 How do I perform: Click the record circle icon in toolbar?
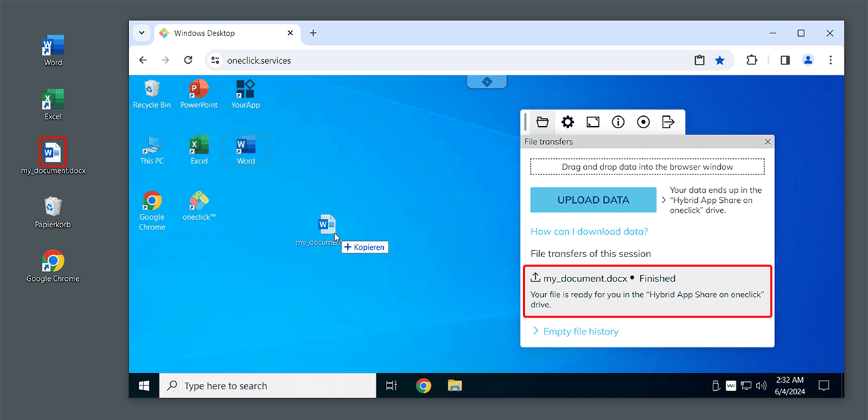(x=644, y=122)
